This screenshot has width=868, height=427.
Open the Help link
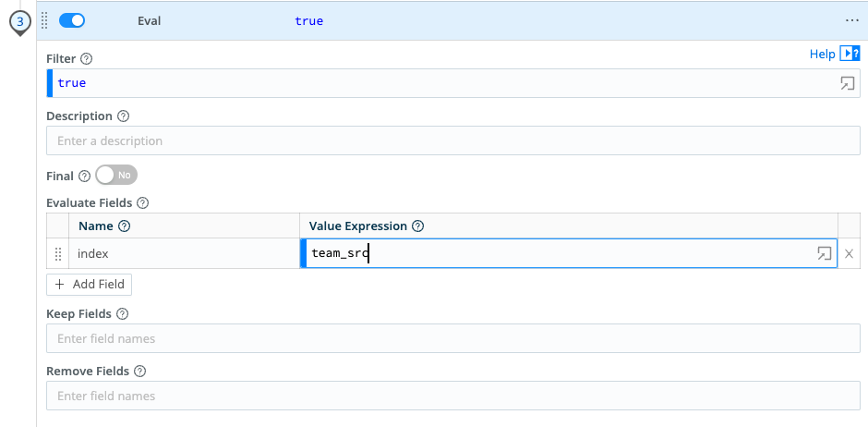pyautogui.click(x=822, y=54)
